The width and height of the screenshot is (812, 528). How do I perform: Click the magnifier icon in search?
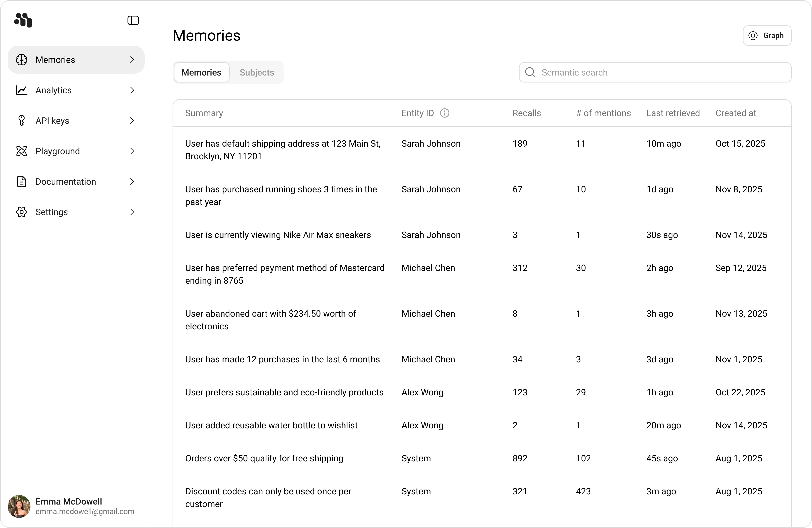pos(530,72)
